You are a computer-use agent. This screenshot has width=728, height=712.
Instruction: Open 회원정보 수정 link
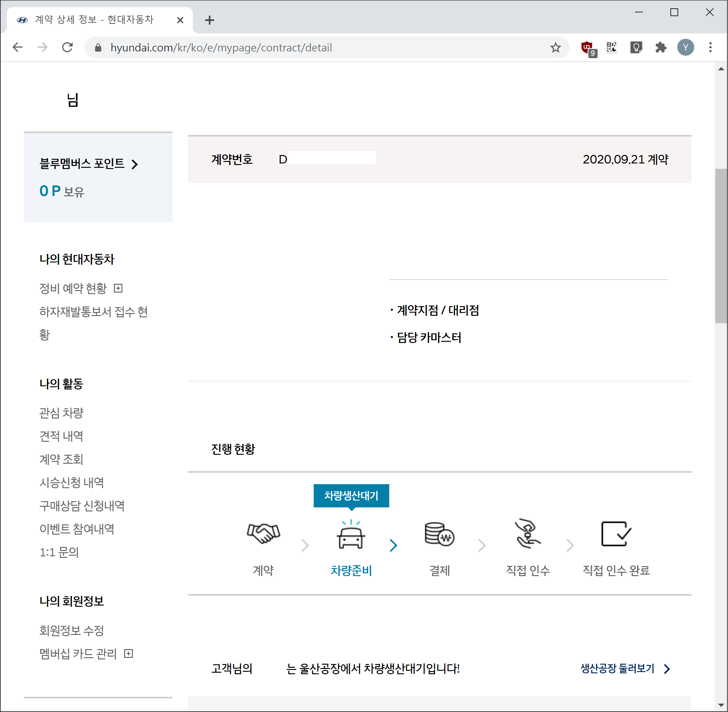(72, 631)
